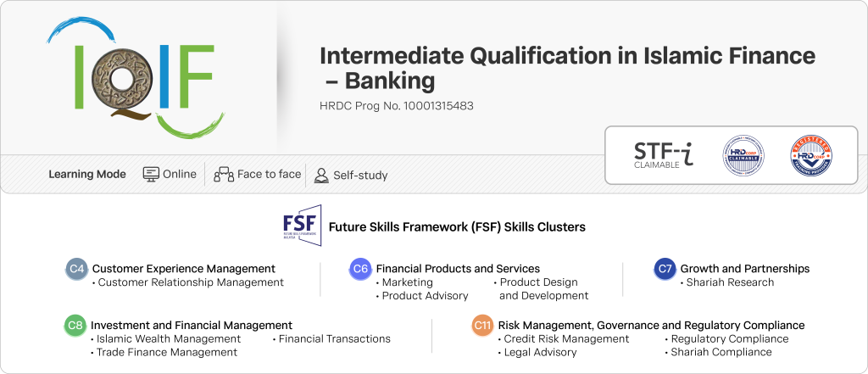868x374 pixels.
Task: Click the Face to face people icon
Action: pyautogui.click(x=224, y=175)
